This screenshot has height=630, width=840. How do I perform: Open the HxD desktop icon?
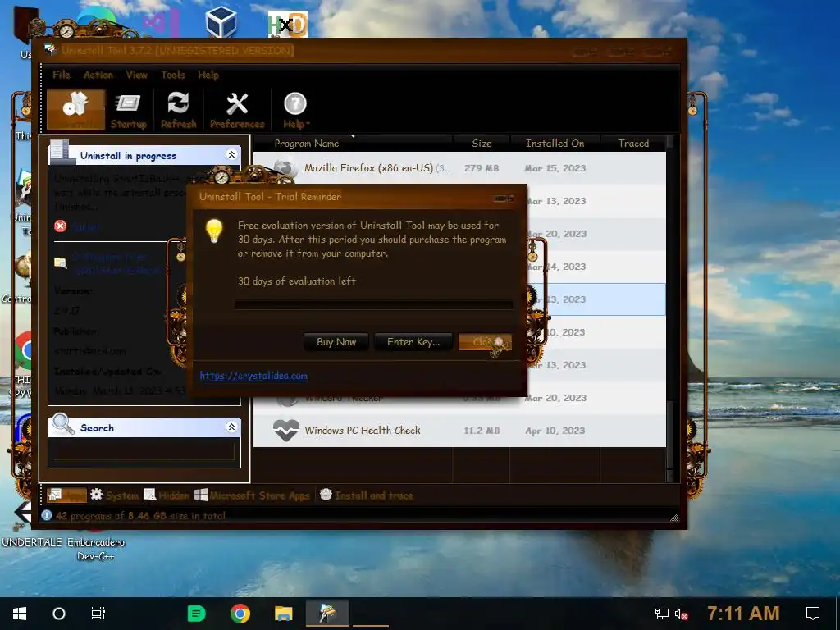click(288, 24)
